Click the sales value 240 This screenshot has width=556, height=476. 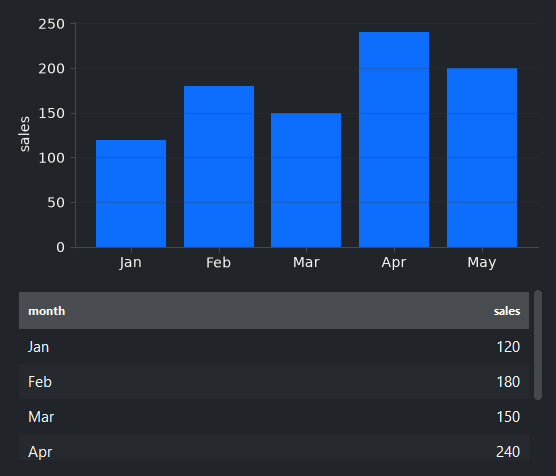[x=508, y=452]
